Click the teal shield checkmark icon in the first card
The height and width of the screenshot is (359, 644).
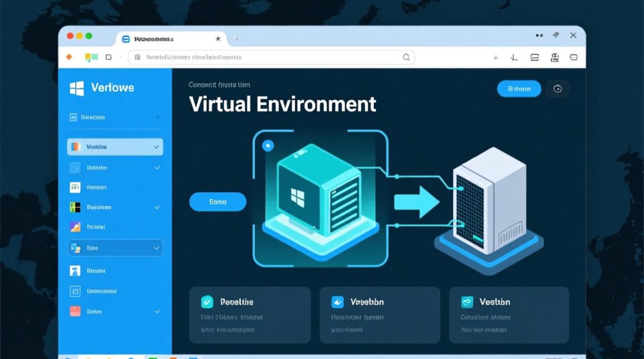point(207,302)
